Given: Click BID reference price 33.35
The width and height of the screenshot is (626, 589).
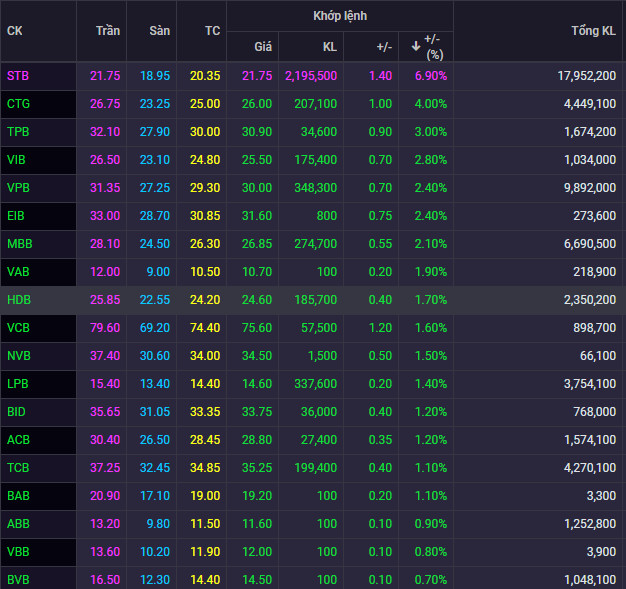Looking at the screenshot, I should coord(205,411).
